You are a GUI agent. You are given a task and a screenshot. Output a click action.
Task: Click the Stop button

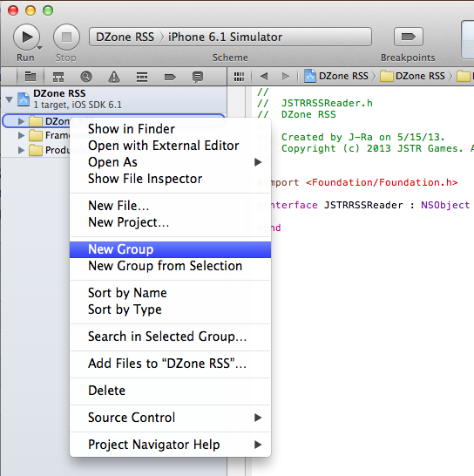coord(66,37)
